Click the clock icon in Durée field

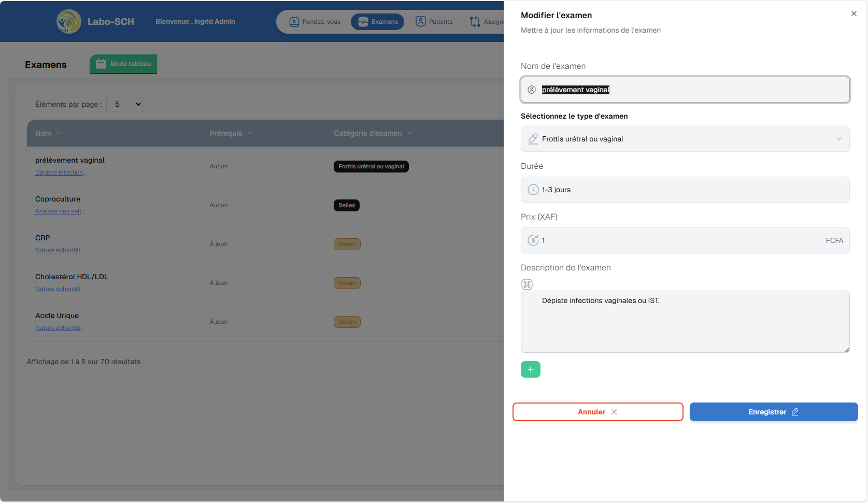tap(533, 190)
